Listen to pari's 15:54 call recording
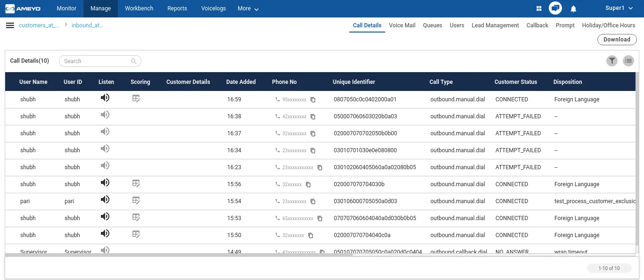 pos(105,199)
